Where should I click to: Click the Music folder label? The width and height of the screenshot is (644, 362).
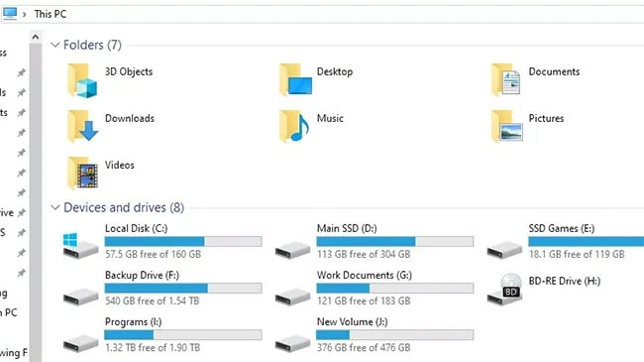pyautogui.click(x=330, y=118)
